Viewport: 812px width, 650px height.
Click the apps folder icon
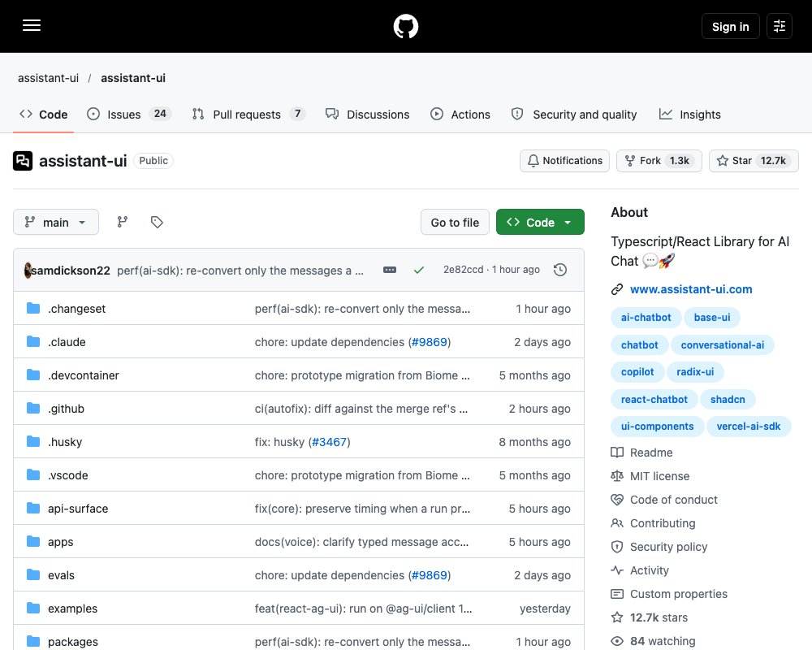[x=33, y=542]
